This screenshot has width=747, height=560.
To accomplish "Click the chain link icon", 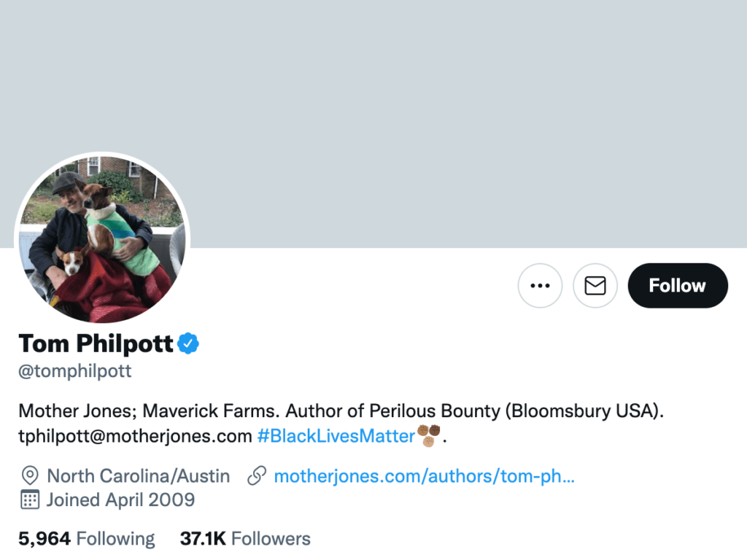I will [256, 477].
